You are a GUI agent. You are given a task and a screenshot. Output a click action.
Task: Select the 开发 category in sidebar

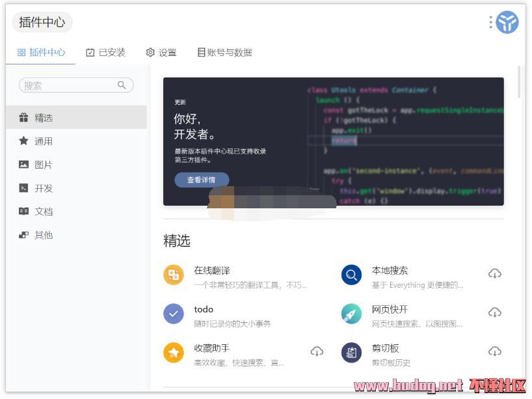click(76, 188)
